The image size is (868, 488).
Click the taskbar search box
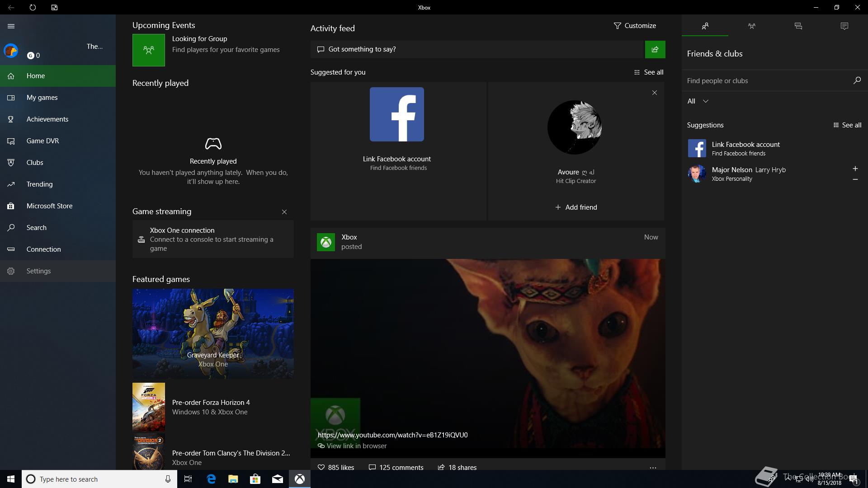pos(99,479)
